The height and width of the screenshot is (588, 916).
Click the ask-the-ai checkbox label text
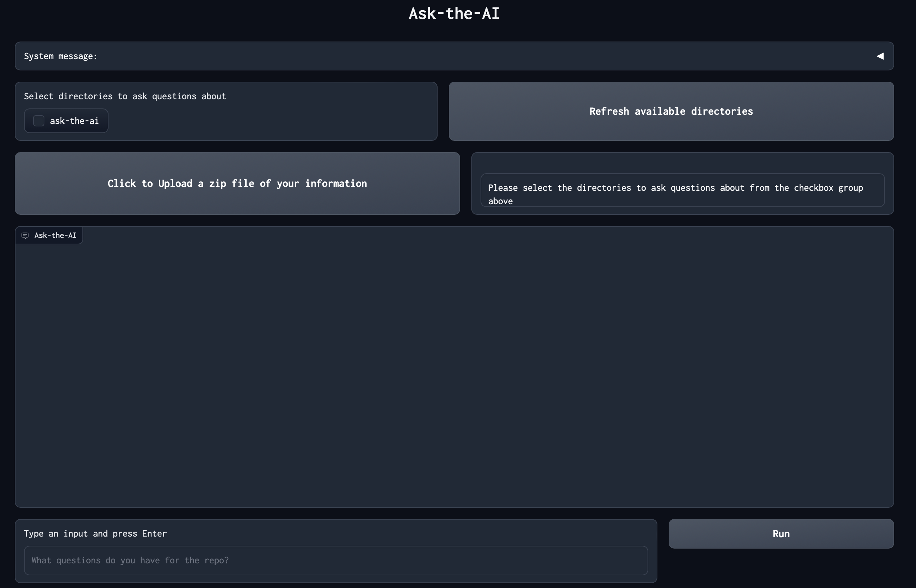coord(74,121)
